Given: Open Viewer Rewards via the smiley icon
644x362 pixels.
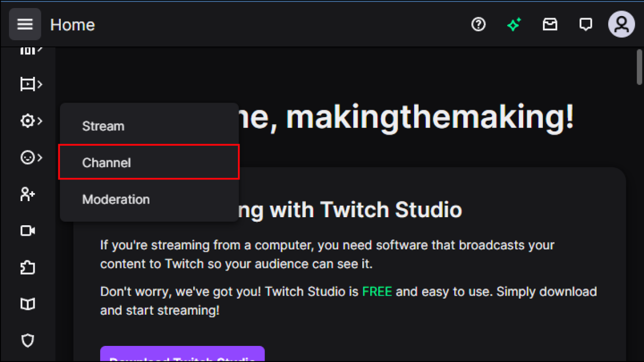Looking at the screenshot, I should pos(27,157).
